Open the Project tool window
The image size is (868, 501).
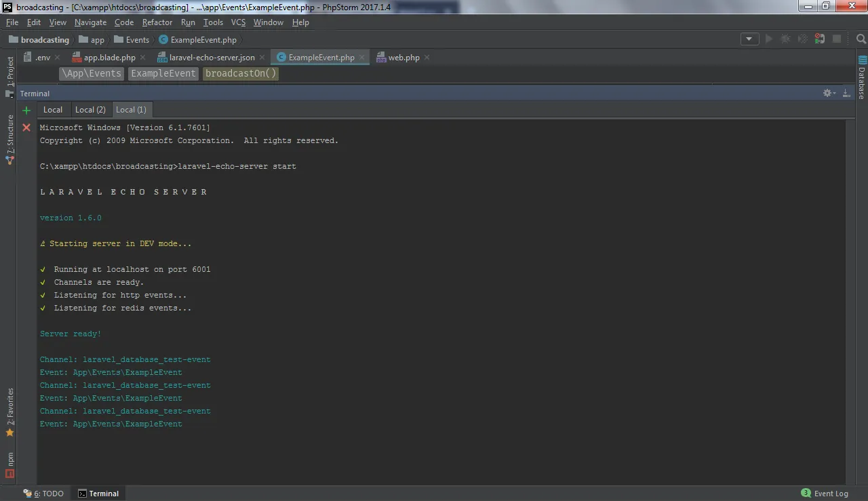9,76
